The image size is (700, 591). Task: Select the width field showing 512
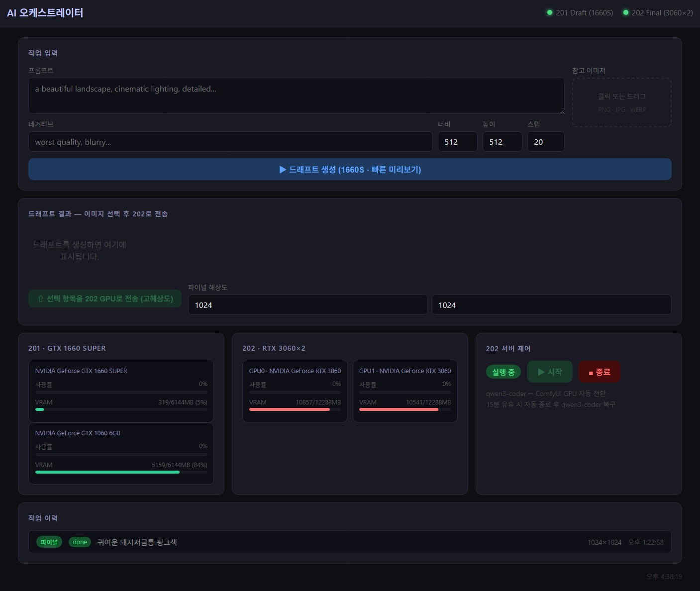point(457,142)
